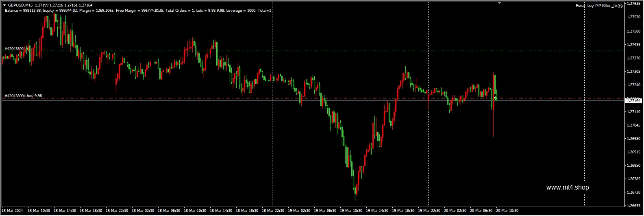The height and width of the screenshot is (216, 644).
Task: Click the buy order entry arrow on chart
Action: tap(495, 98)
